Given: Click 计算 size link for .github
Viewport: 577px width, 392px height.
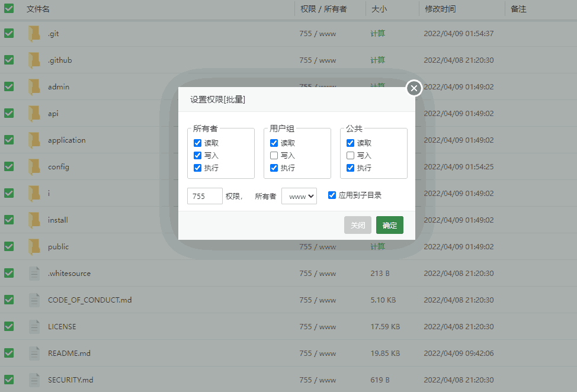Looking at the screenshot, I should (x=377, y=60).
